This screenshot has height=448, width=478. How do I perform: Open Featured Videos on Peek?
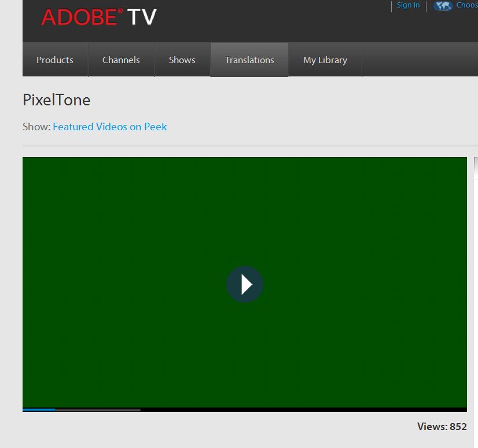point(109,126)
